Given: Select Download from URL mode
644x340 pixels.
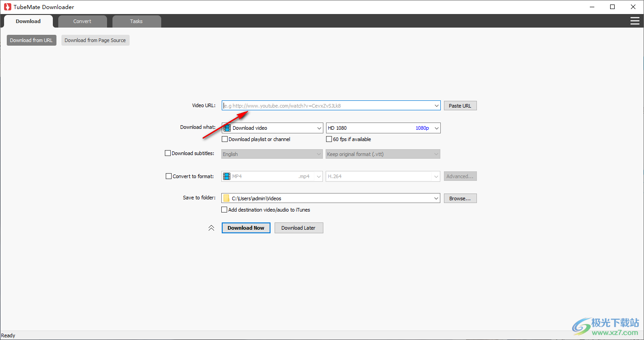Looking at the screenshot, I should (31, 40).
